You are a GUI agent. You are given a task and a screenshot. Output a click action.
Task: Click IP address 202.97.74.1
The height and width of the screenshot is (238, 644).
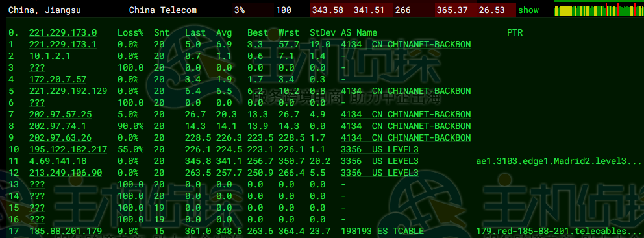58,126
